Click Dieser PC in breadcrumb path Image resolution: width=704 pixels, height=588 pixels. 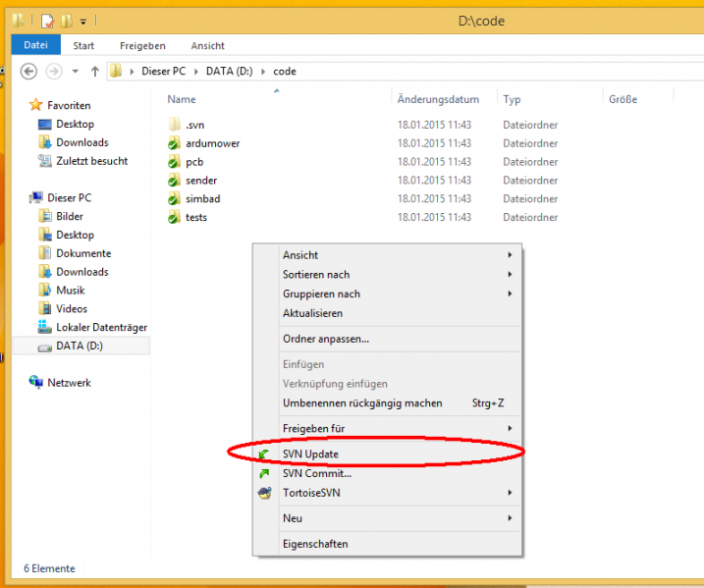point(163,72)
